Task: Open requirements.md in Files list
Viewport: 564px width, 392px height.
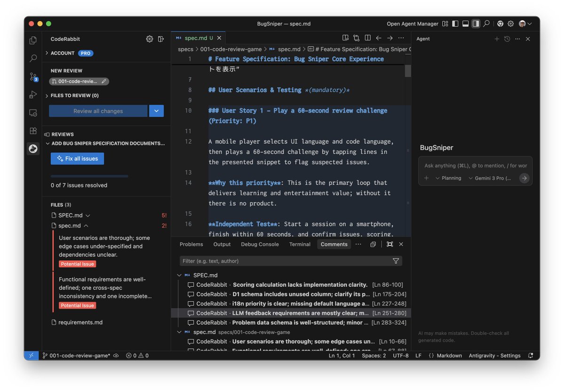Action: [80, 322]
